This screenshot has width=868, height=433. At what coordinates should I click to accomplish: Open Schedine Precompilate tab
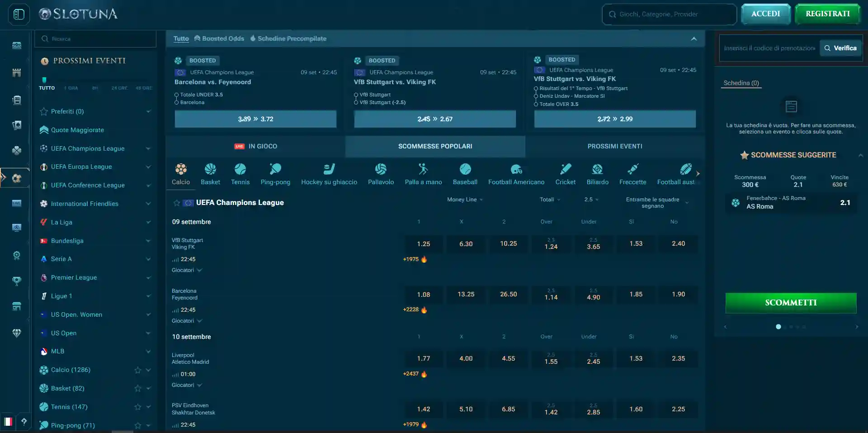[288, 38]
